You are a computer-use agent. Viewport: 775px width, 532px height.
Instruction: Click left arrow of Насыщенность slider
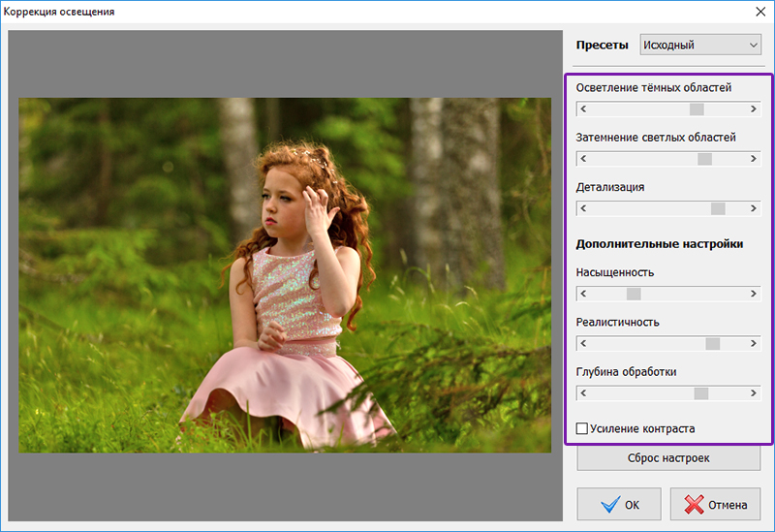click(584, 294)
